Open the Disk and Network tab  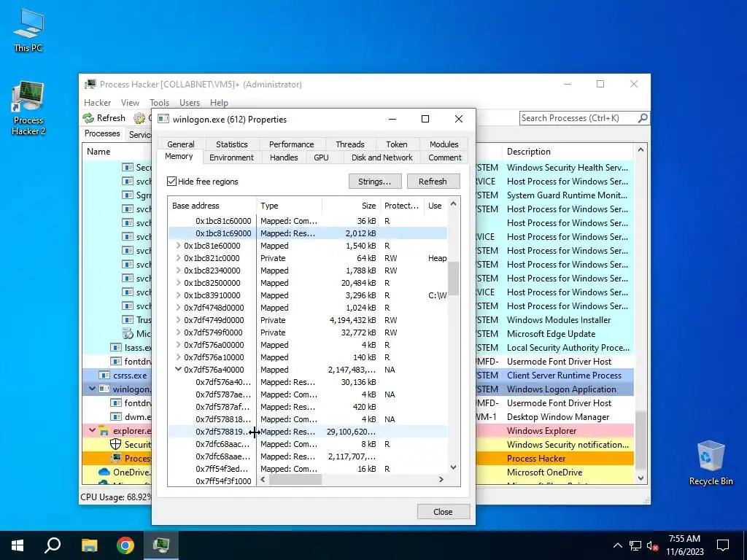[382, 157]
